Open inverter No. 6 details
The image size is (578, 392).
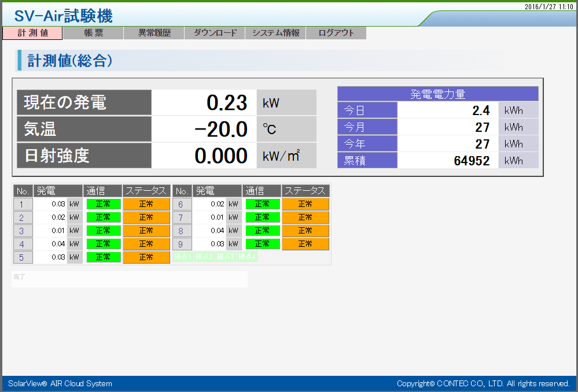point(181,204)
